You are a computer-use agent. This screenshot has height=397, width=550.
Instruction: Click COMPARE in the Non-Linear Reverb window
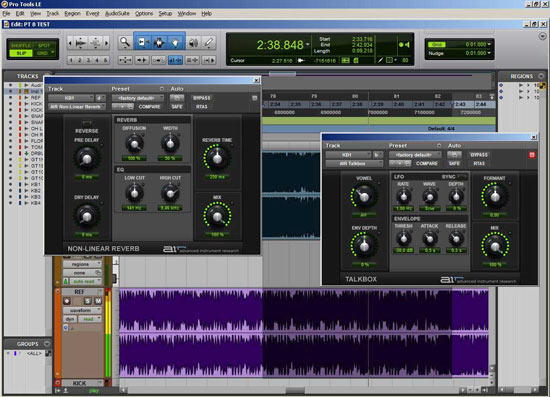[x=149, y=107]
